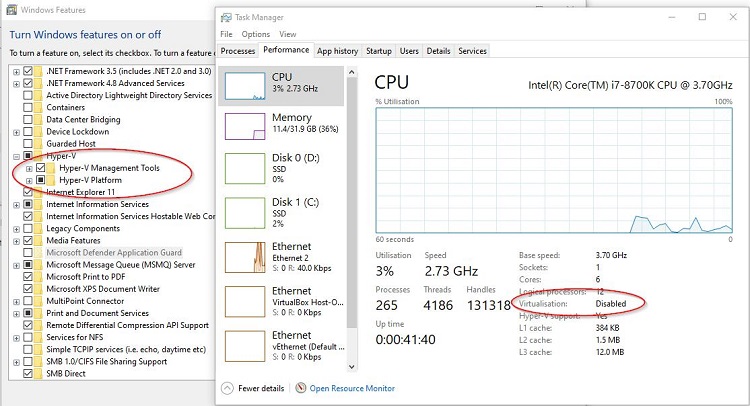Select Memory performance thumbnail graph

(x=245, y=126)
